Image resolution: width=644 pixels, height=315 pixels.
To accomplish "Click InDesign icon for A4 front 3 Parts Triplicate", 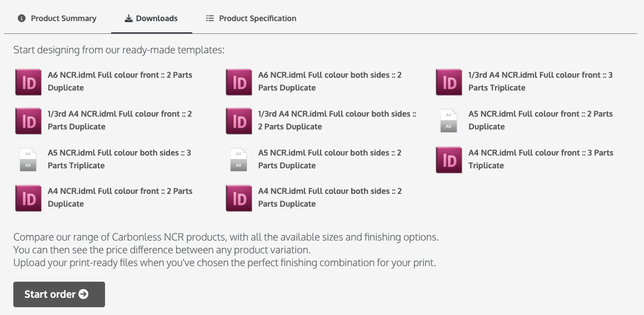I will point(449,160).
